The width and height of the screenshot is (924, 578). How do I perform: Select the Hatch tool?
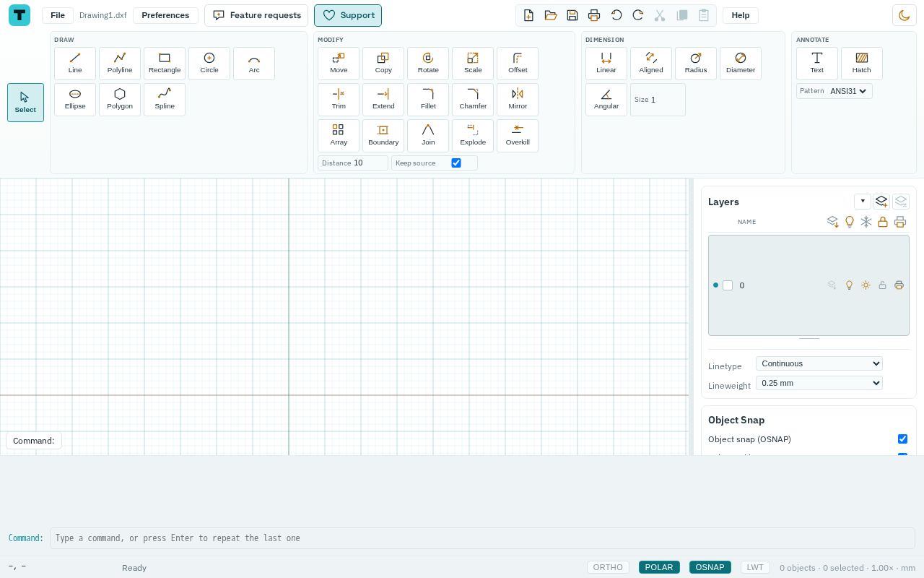click(862, 64)
